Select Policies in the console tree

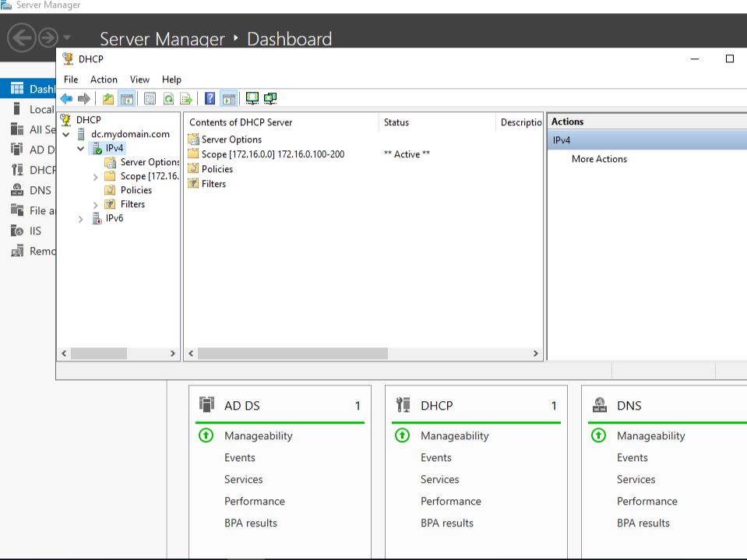tap(136, 191)
